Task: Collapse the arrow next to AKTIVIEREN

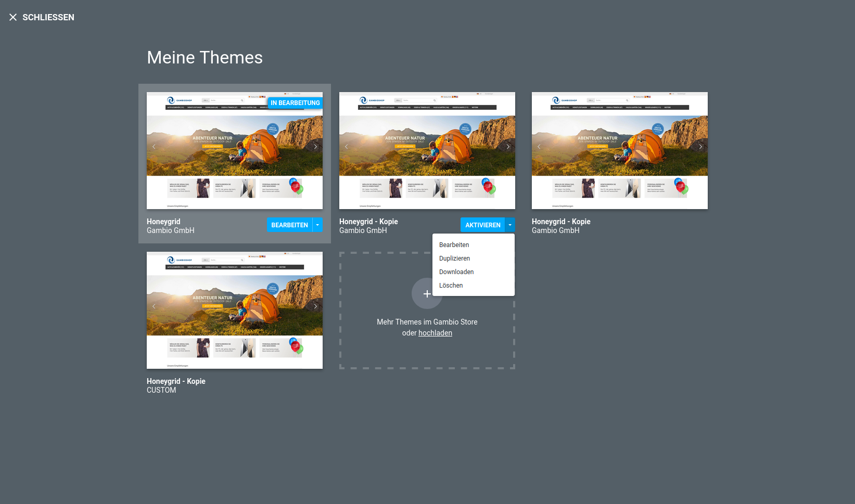Action: [510, 225]
